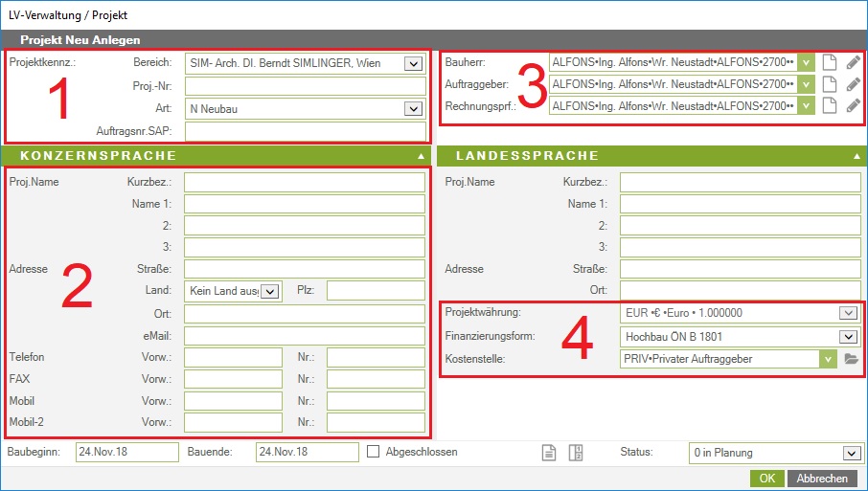Click the numbered columns icon beside Status

577,453
